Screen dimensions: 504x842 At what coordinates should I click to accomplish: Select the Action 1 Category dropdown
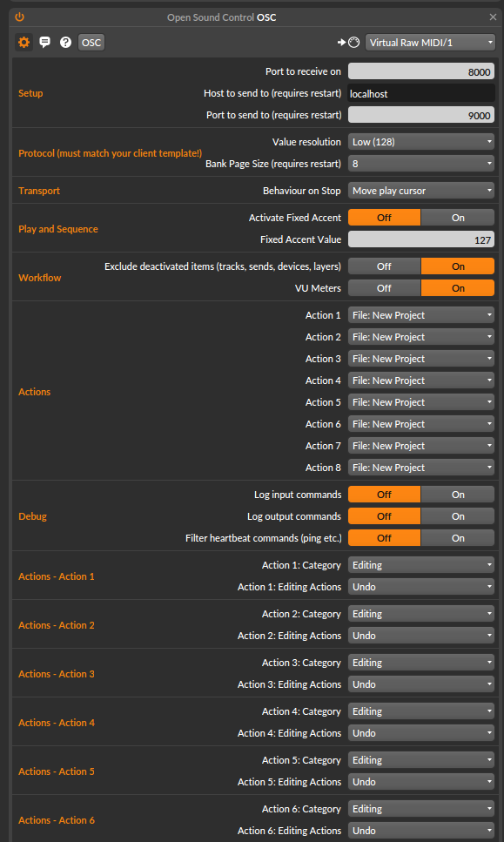(421, 564)
